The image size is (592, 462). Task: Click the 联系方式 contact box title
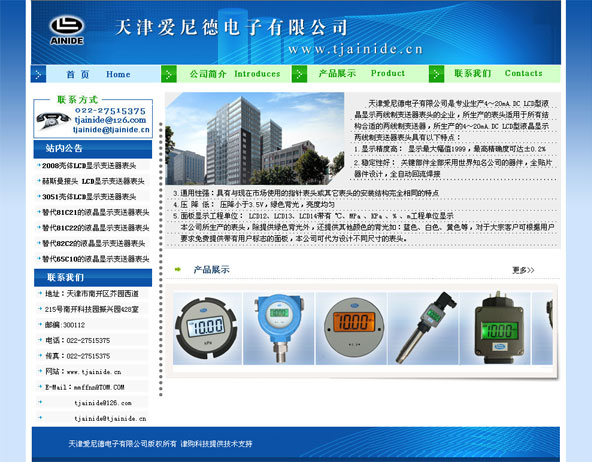click(78, 100)
